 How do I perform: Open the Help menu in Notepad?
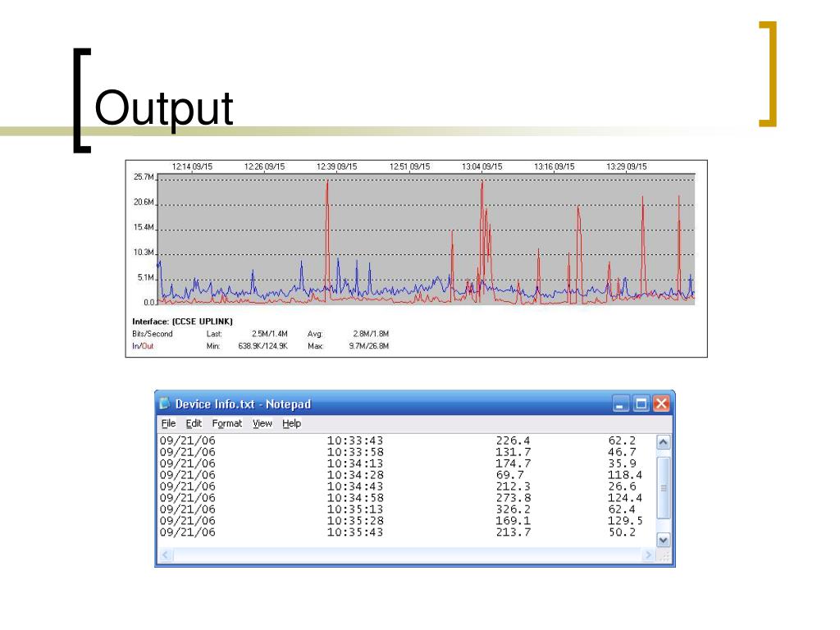(291, 423)
